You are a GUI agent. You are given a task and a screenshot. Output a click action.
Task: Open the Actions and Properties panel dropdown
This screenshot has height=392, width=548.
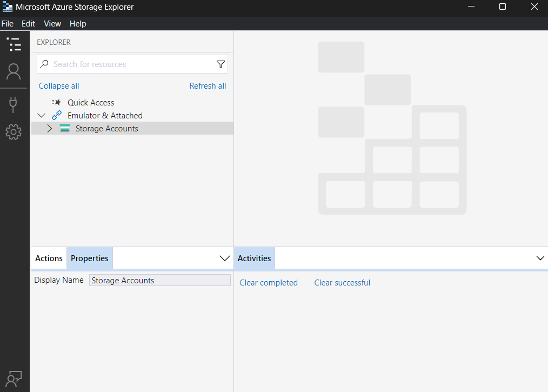tap(225, 258)
